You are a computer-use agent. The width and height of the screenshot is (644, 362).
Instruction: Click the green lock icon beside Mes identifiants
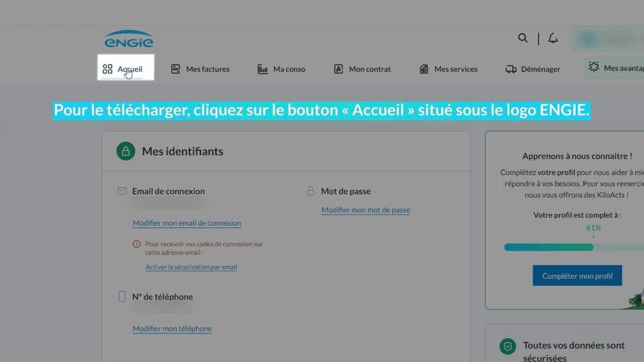(126, 151)
